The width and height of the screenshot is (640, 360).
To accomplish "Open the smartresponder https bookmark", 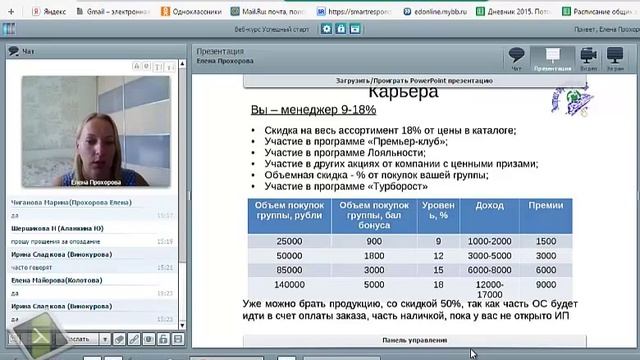I will tap(354, 12).
